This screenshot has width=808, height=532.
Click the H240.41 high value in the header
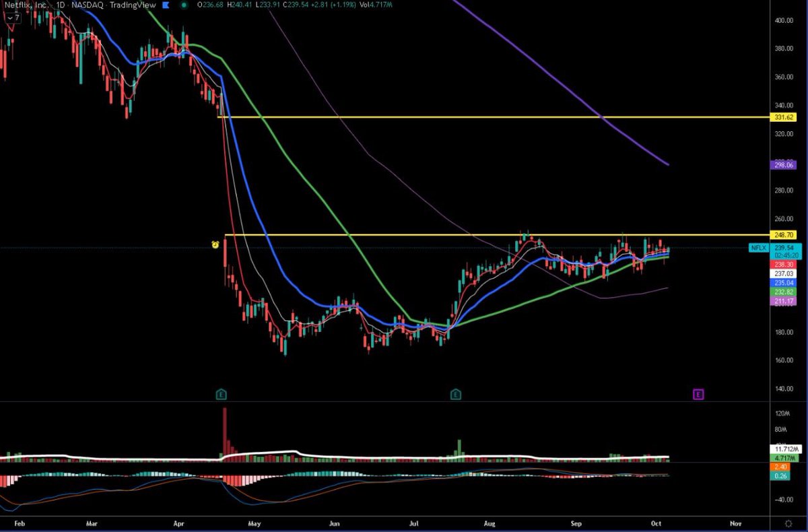pos(239,5)
